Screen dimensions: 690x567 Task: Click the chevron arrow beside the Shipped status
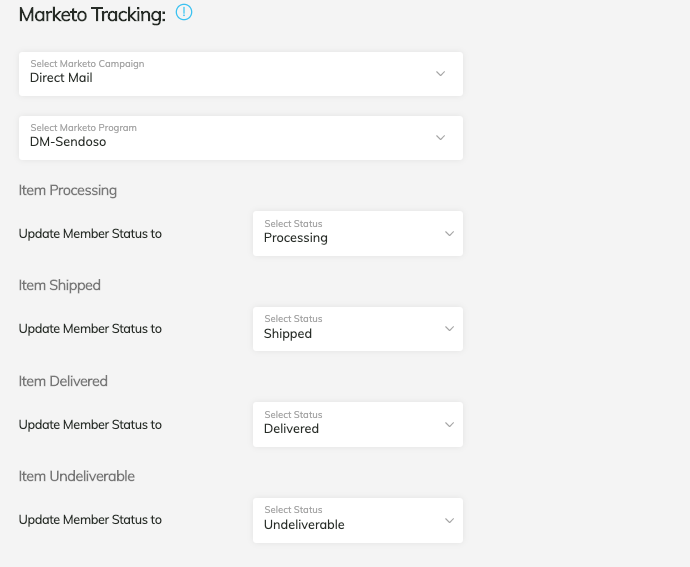point(448,329)
